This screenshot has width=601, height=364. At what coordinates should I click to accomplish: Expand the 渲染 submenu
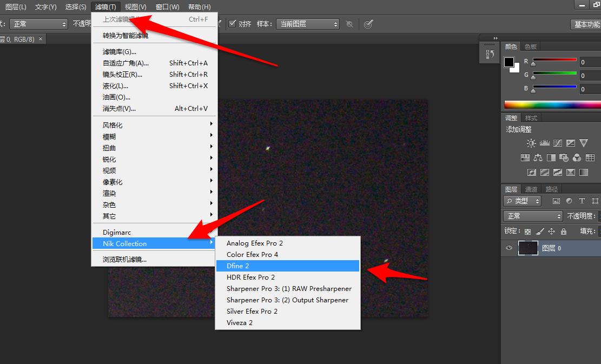pyautogui.click(x=154, y=194)
